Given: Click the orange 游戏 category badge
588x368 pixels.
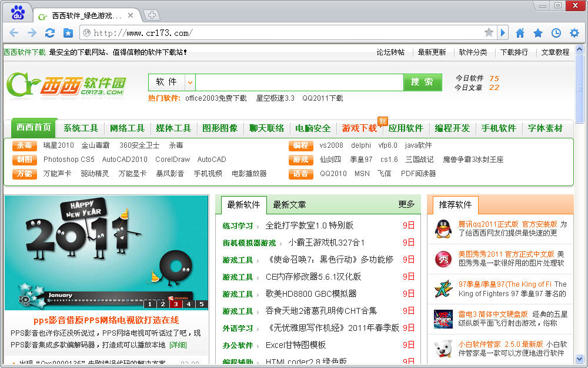Looking at the screenshot, I should [x=300, y=160].
